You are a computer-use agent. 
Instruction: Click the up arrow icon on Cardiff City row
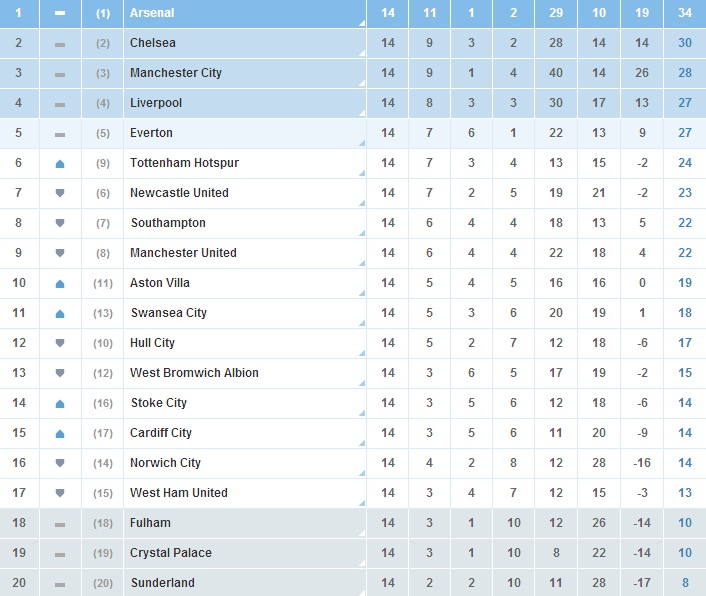60,434
